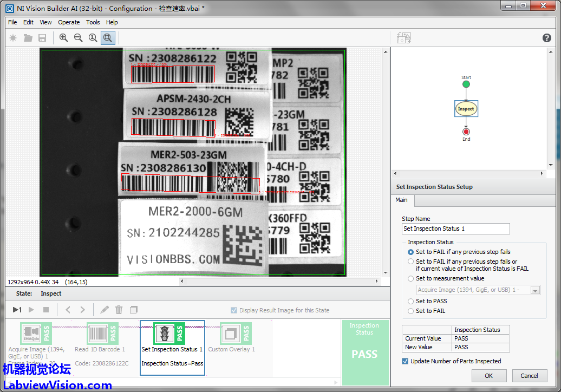Click the red End node in diagram
This screenshot has width=561, height=392.
coord(466,132)
